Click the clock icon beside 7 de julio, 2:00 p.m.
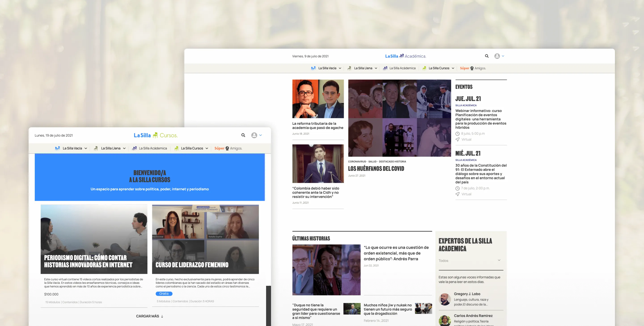This screenshot has height=326, width=644. [458, 188]
